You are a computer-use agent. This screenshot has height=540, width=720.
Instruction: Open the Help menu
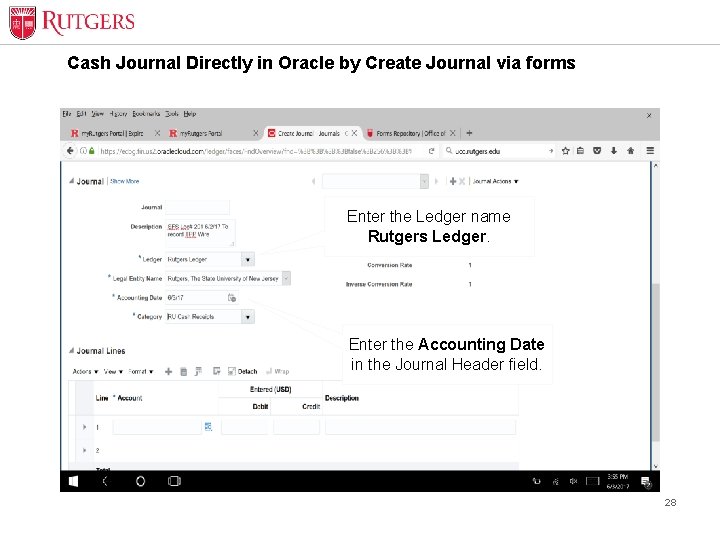point(190,113)
